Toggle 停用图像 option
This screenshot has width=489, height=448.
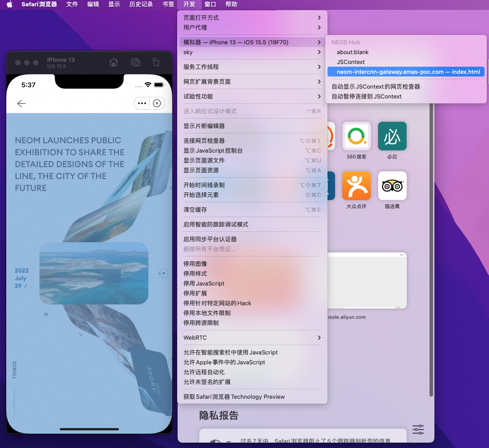click(x=252, y=264)
